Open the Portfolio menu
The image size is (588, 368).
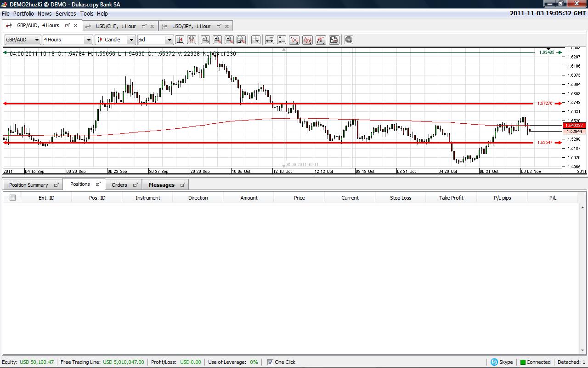pyautogui.click(x=23, y=14)
